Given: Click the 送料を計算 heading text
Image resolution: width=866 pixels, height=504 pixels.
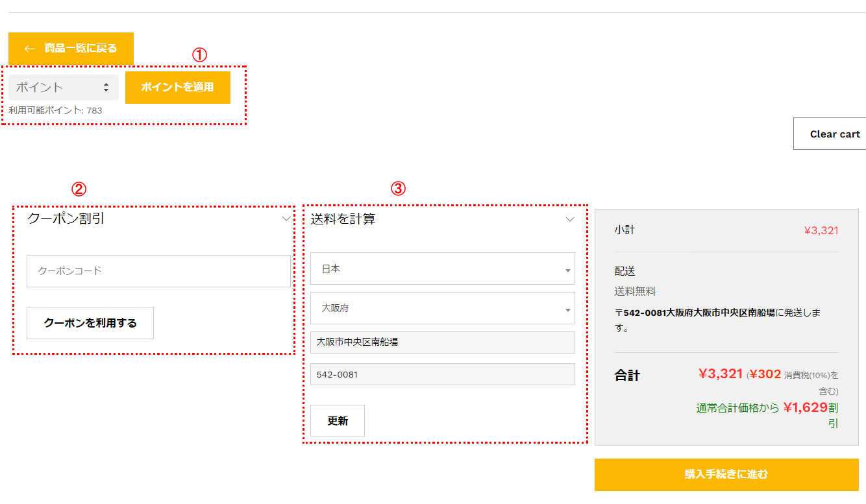Looking at the screenshot, I should tap(343, 219).
